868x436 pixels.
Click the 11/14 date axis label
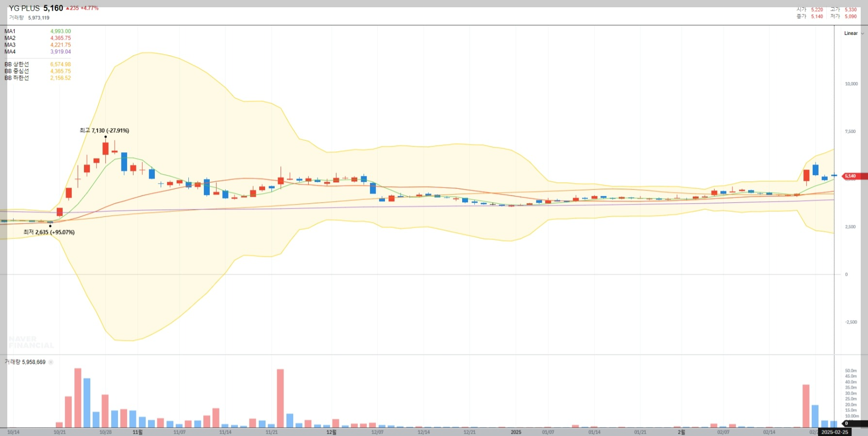coord(225,432)
